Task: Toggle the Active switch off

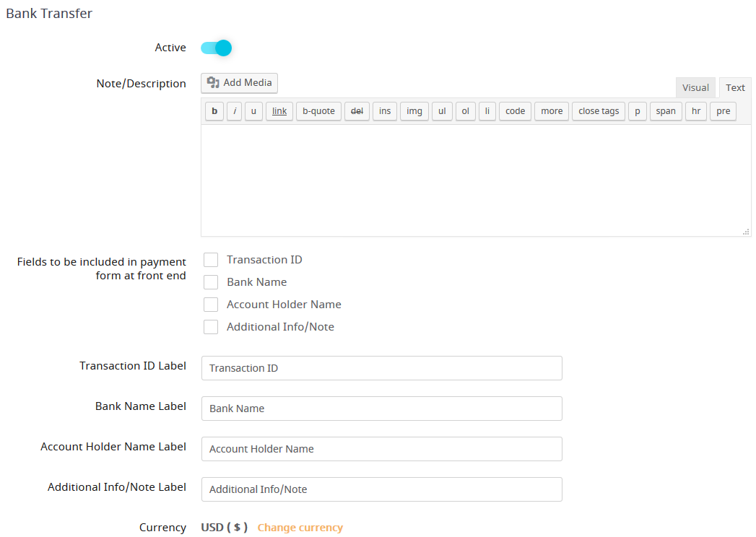Action: click(x=217, y=48)
